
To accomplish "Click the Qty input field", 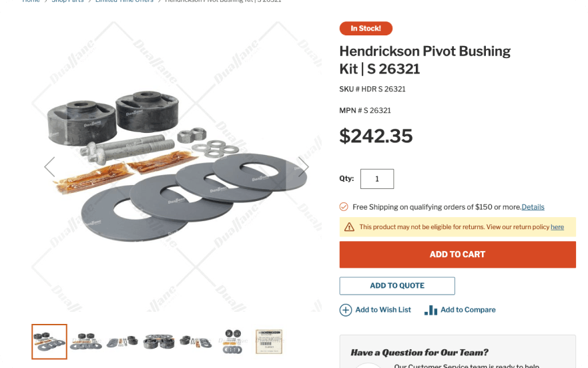I will [377, 179].
